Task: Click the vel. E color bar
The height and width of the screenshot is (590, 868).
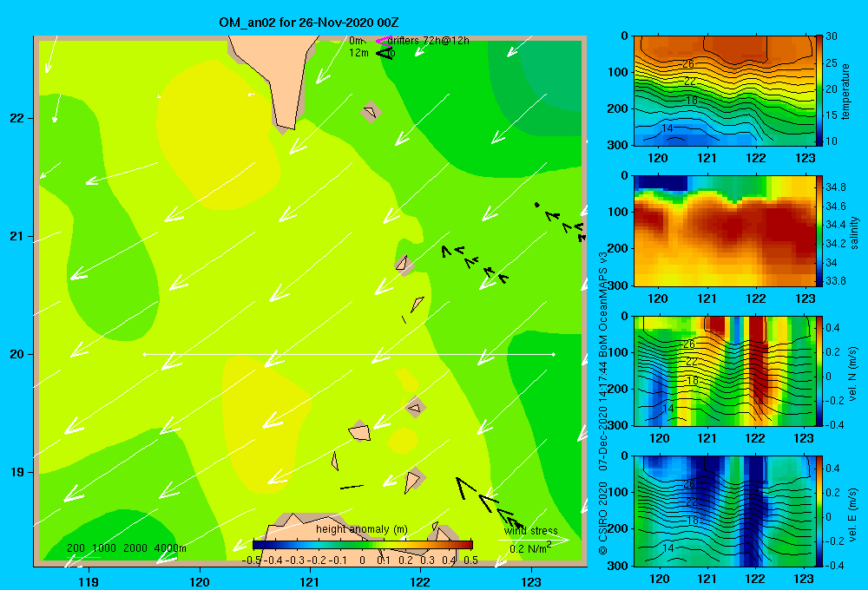Action: (819, 511)
